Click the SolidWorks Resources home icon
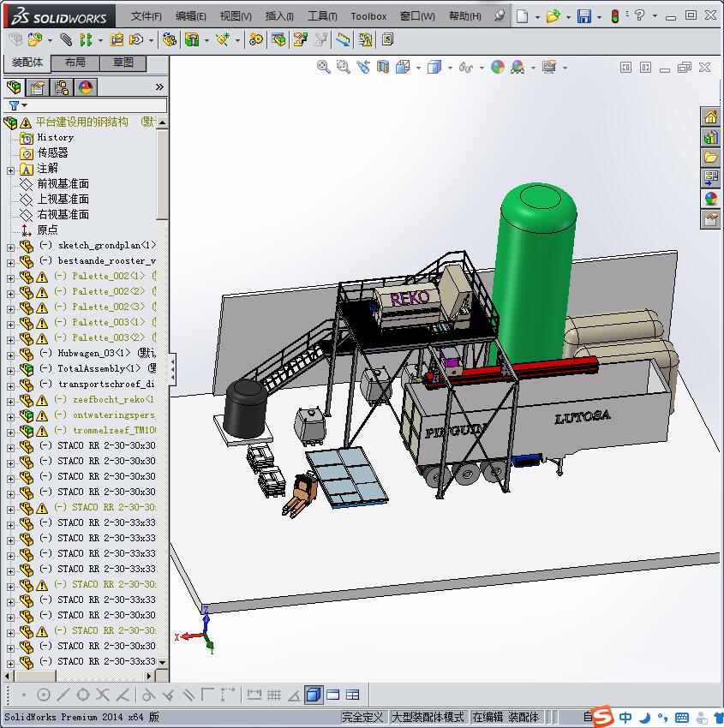This screenshot has height=728, width=724. pyautogui.click(x=710, y=117)
